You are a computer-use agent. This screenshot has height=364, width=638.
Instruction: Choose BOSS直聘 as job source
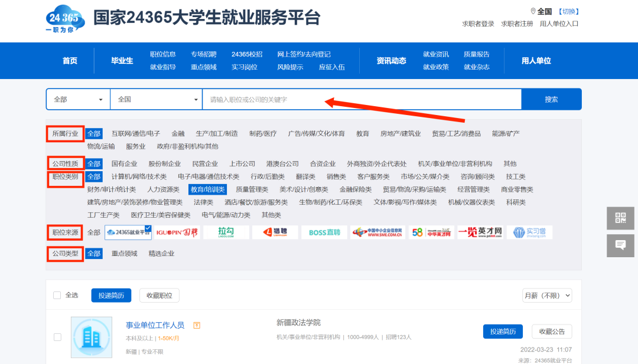pyautogui.click(x=324, y=232)
